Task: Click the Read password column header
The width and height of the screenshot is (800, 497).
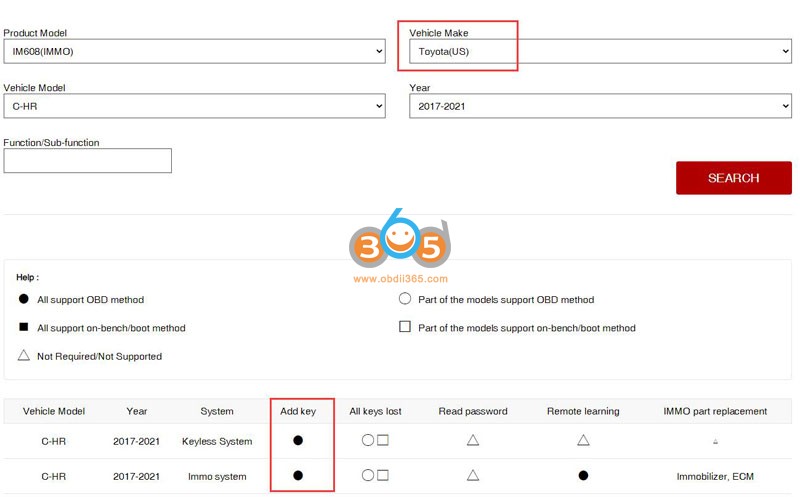Action: tap(473, 411)
